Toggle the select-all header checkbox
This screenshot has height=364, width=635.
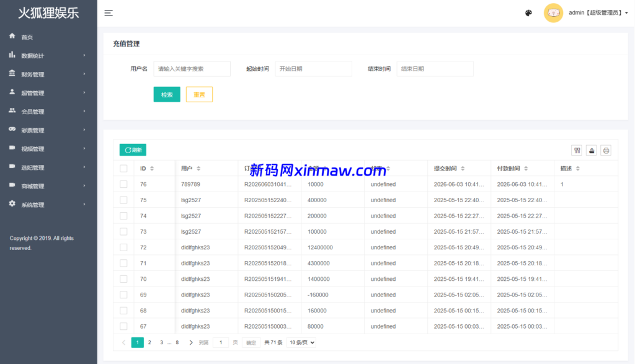123,169
